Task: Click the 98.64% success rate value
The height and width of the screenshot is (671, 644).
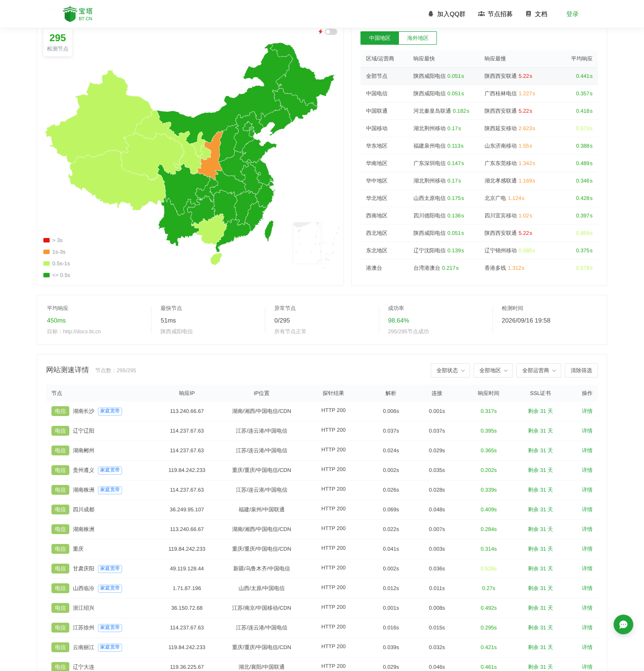Action: [x=398, y=320]
